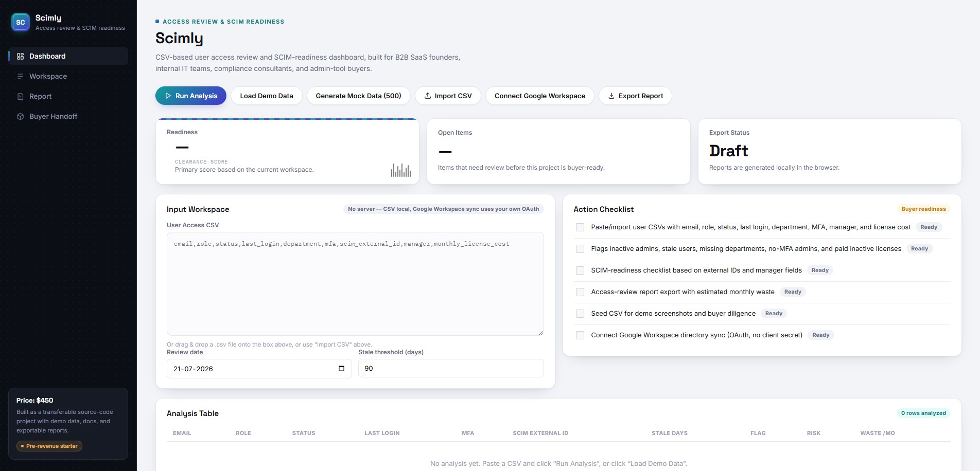Click the MFA column header
980x471 pixels.
click(x=468, y=433)
